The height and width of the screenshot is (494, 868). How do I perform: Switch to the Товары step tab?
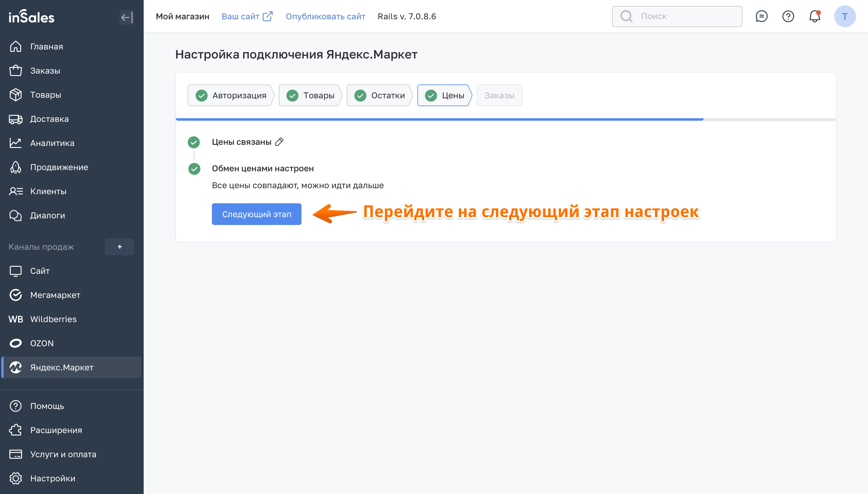(310, 95)
